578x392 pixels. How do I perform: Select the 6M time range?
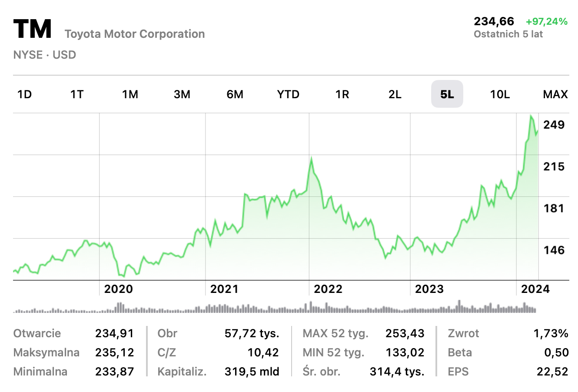pos(235,94)
